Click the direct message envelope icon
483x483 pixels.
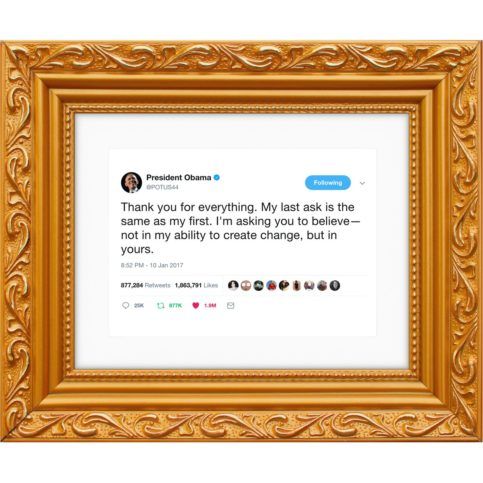click(x=230, y=305)
